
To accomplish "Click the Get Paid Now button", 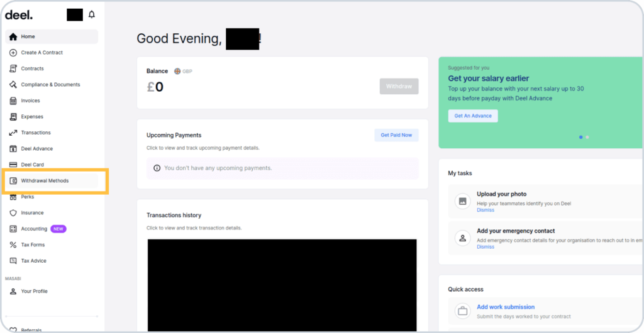I will tap(396, 135).
